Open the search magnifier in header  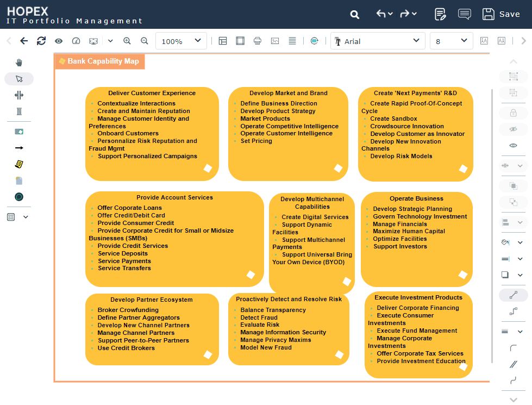(355, 15)
